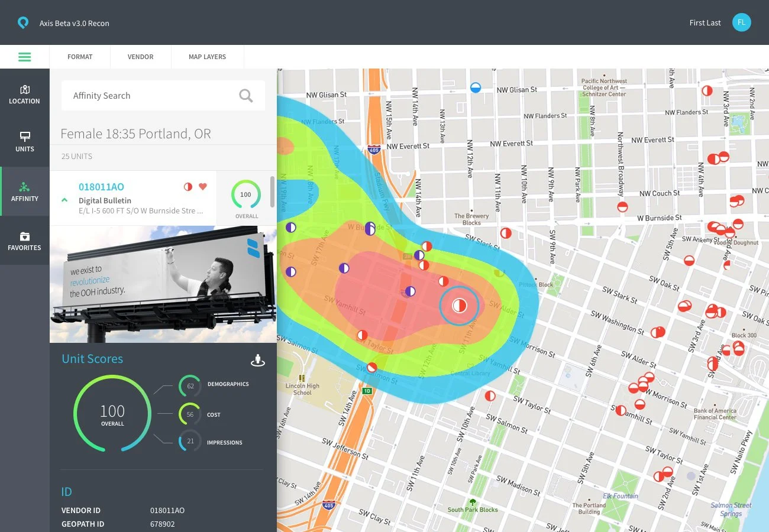Click the E/L I-5 600 FT address line
769x532 pixels.
141,211
